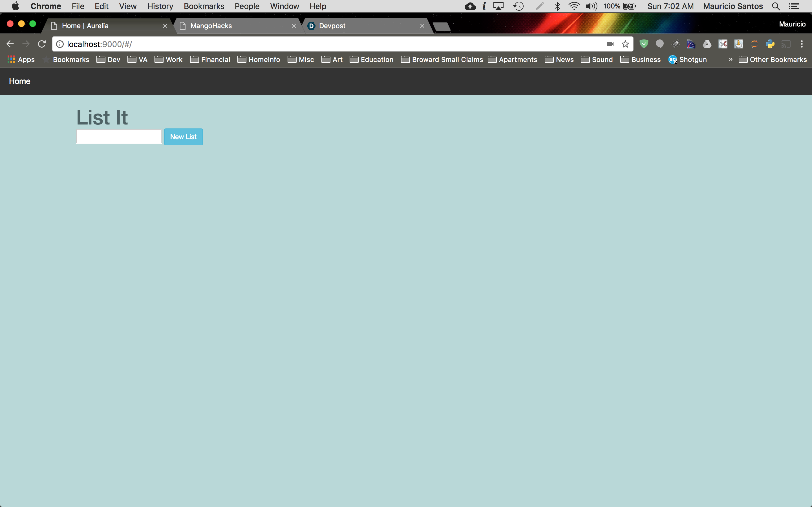Open Chrome three-dot menu
Image resolution: width=812 pixels, height=507 pixels.
pyautogui.click(x=802, y=44)
